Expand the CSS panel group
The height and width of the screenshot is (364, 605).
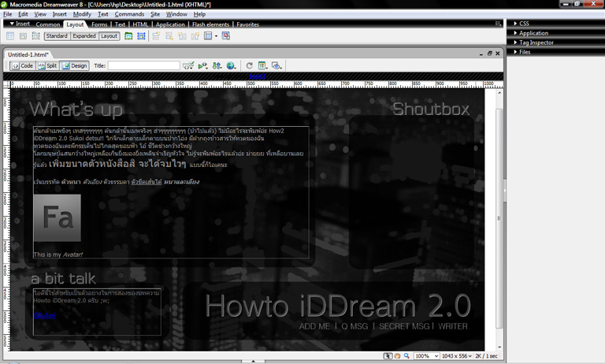(524, 24)
